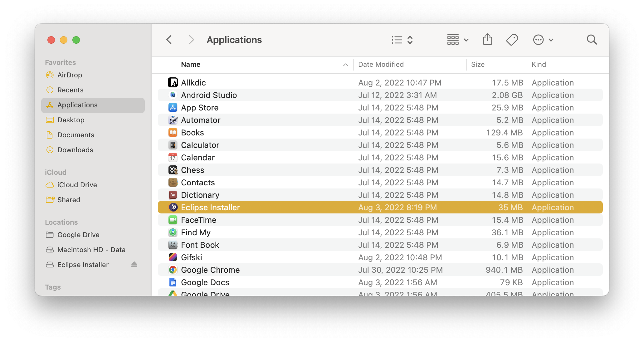This screenshot has width=644, height=342.
Task: Open the search magnifier icon
Action: click(x=592, y=40)
